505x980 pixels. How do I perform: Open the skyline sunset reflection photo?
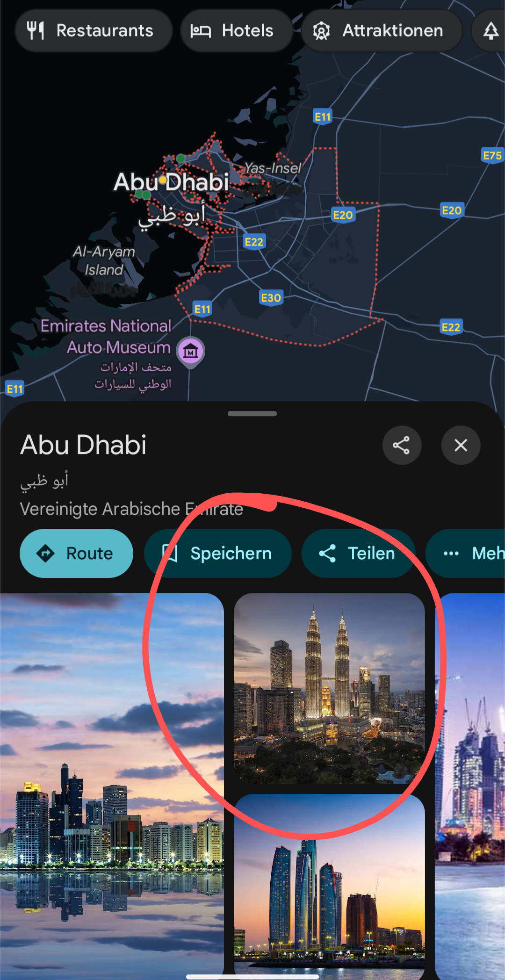click(112, 785)
